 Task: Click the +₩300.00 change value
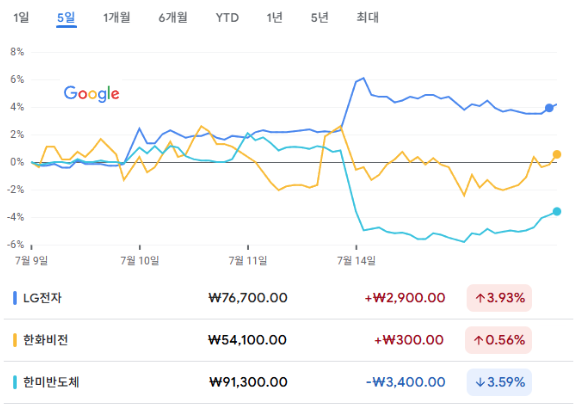click(x=409, y=340)
